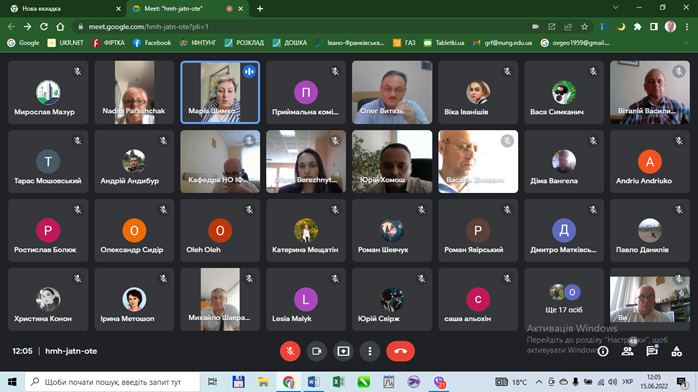Bookmark this page with star icon
Image resolution: width=698 pixels, height=392 pixels.
tap(584, 27)
